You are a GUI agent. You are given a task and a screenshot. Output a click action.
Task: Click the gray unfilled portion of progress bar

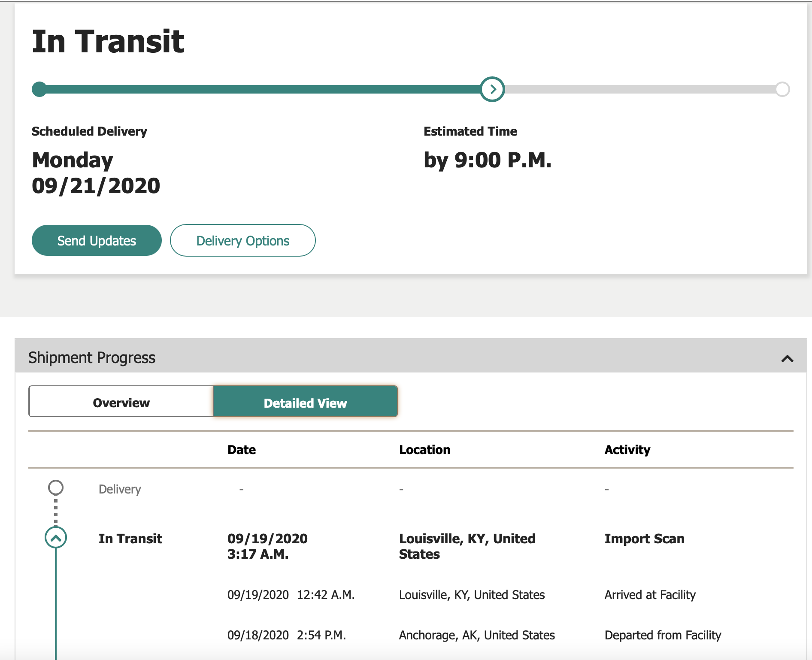pos(639,89)
